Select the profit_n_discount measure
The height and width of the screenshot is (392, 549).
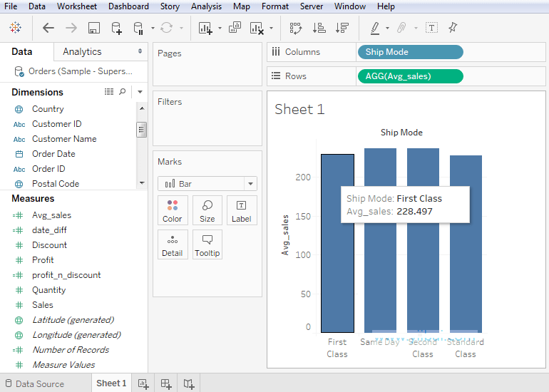(66, 275)
